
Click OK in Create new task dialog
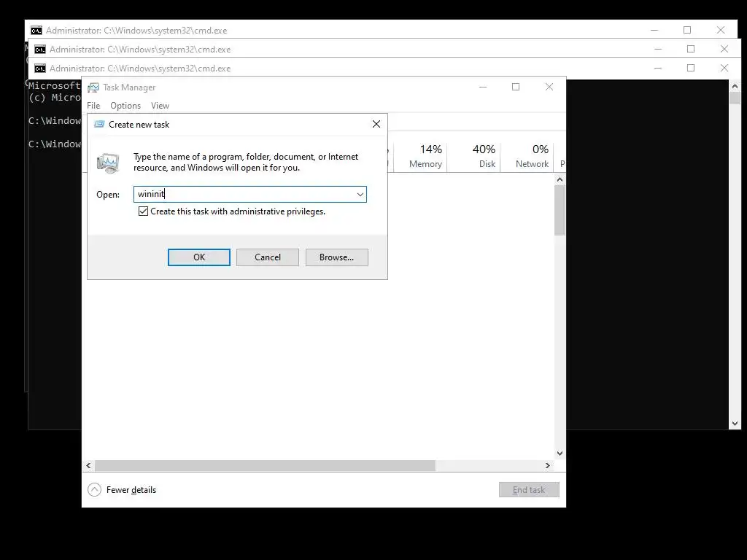pyautogui.click(x=198, y=257)
